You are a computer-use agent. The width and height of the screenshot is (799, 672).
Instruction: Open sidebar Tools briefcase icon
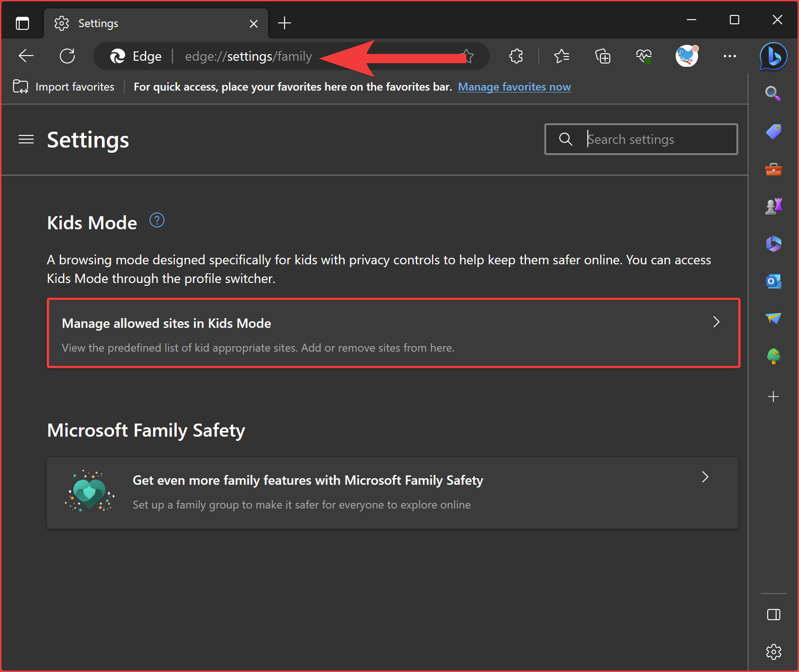tap(773, 169)
